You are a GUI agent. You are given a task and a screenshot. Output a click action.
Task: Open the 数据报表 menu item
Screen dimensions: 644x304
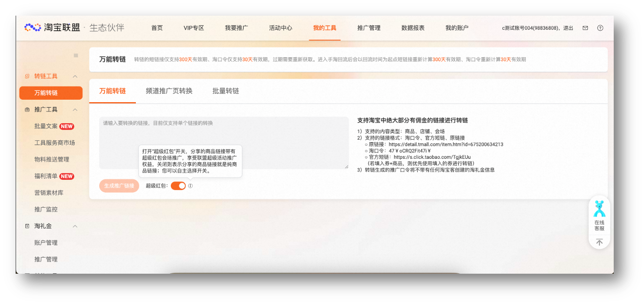(412, 28)
